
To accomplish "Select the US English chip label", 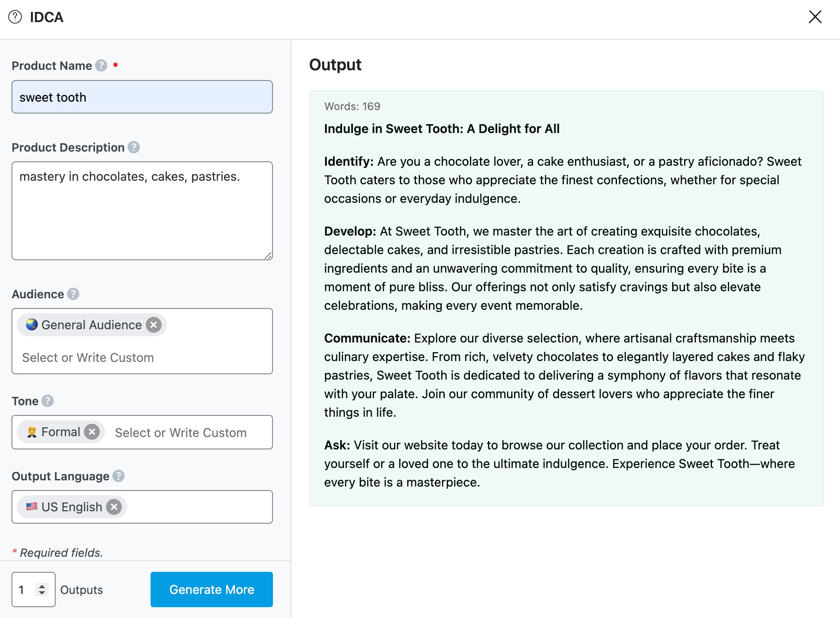I will [72, 507].
